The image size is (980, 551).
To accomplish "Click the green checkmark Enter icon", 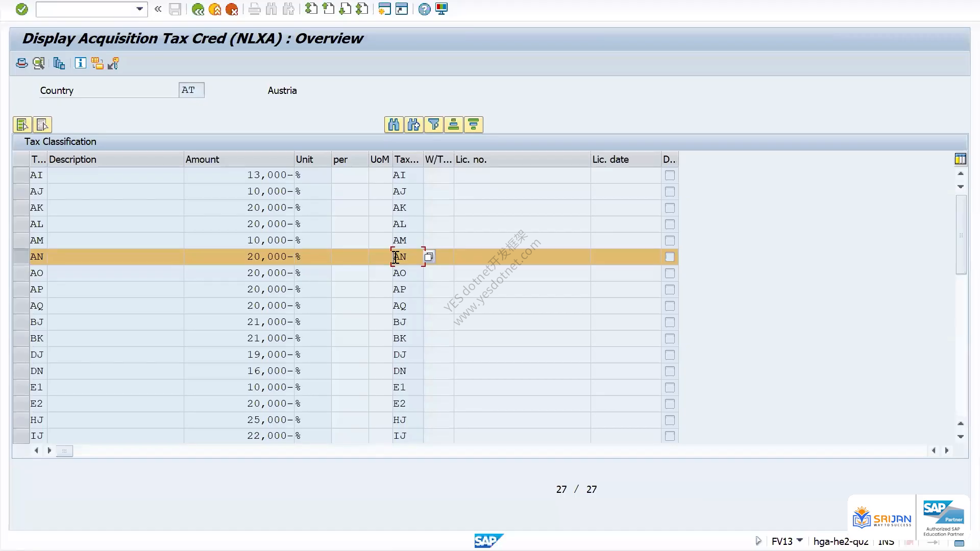I will pyautogui.click(x=21, y=9).
